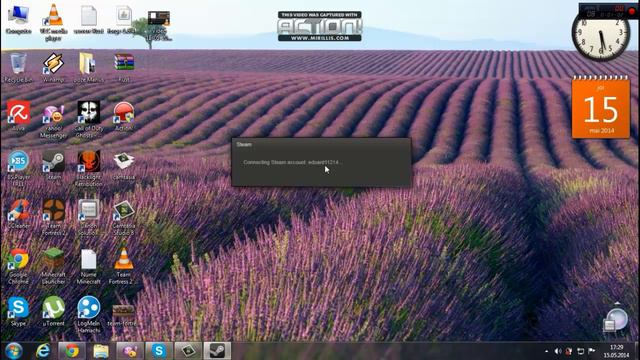The image size is (640, 360).
Task: Open the volume control in tray
Action: (x=558, y=351)
